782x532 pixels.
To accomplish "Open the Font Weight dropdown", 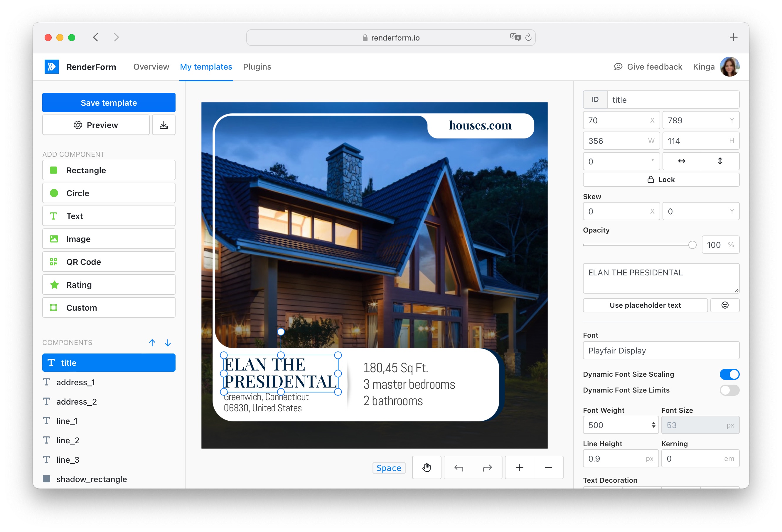I will [621, 425].
